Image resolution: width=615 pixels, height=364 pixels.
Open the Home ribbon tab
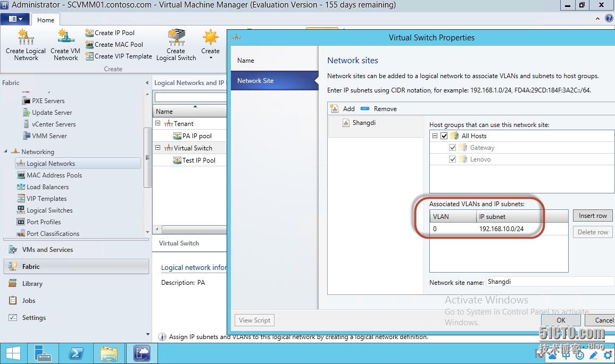(46, 20)
